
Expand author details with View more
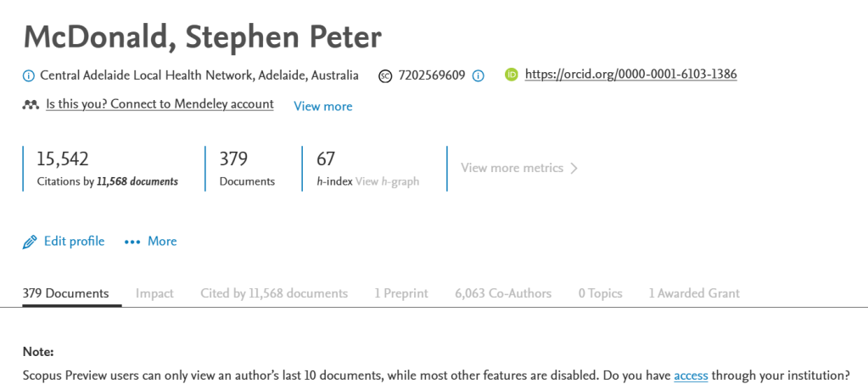point(322,106)
